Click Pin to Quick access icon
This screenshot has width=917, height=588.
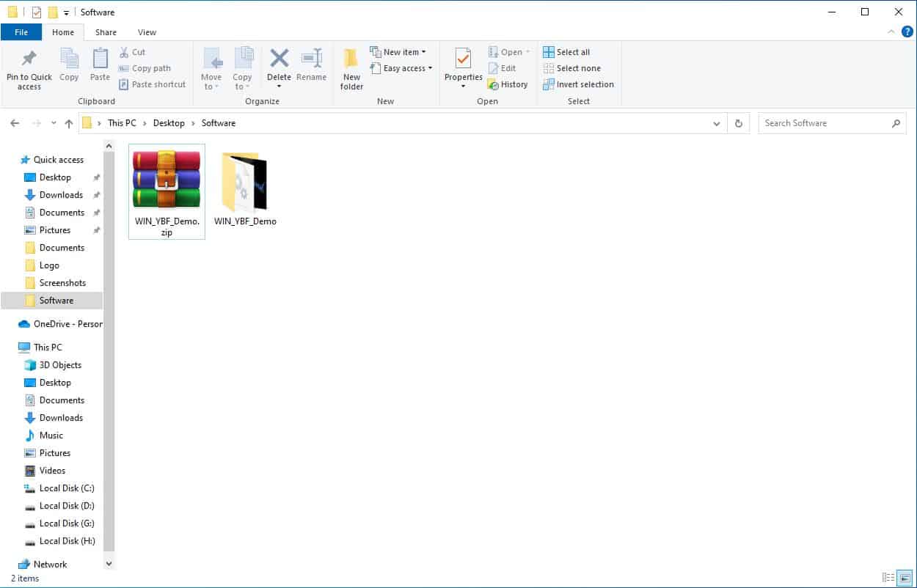point(29,58)
